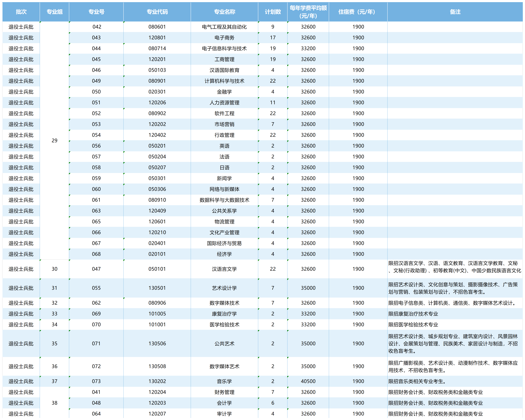Select the 物流管理 cell
The width and height of the screenshot is (525, 420).
[x=224, y=222]
